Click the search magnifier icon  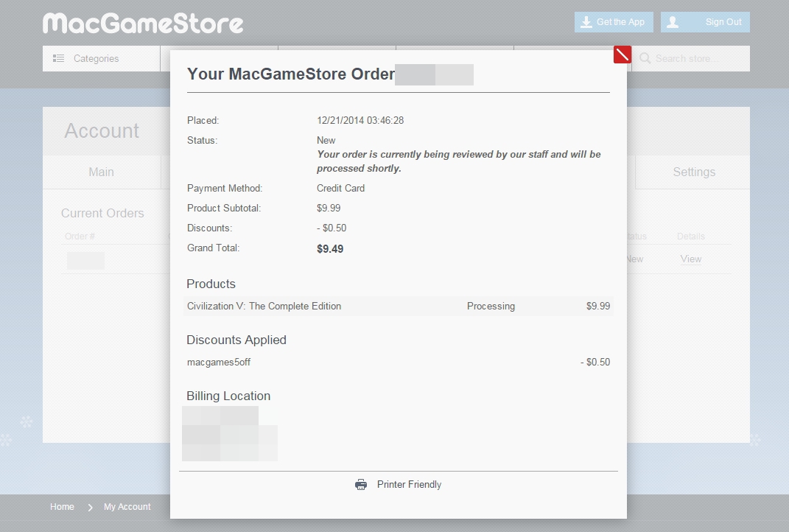[645, 58]
